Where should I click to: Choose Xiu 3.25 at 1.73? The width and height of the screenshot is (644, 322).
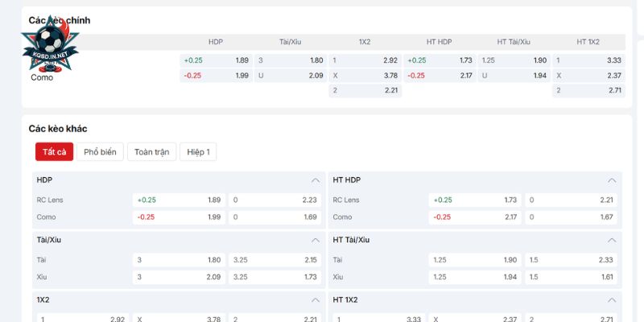[275, 277]
